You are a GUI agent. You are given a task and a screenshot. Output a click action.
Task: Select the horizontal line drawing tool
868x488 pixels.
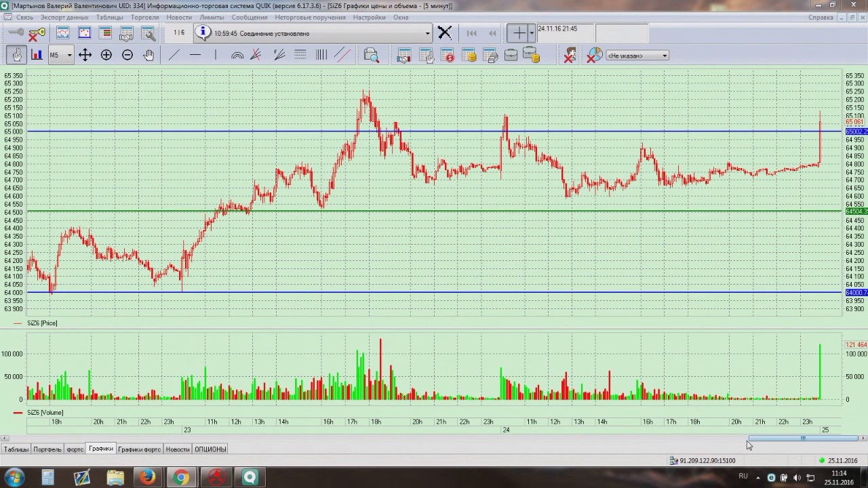point(195,55)
